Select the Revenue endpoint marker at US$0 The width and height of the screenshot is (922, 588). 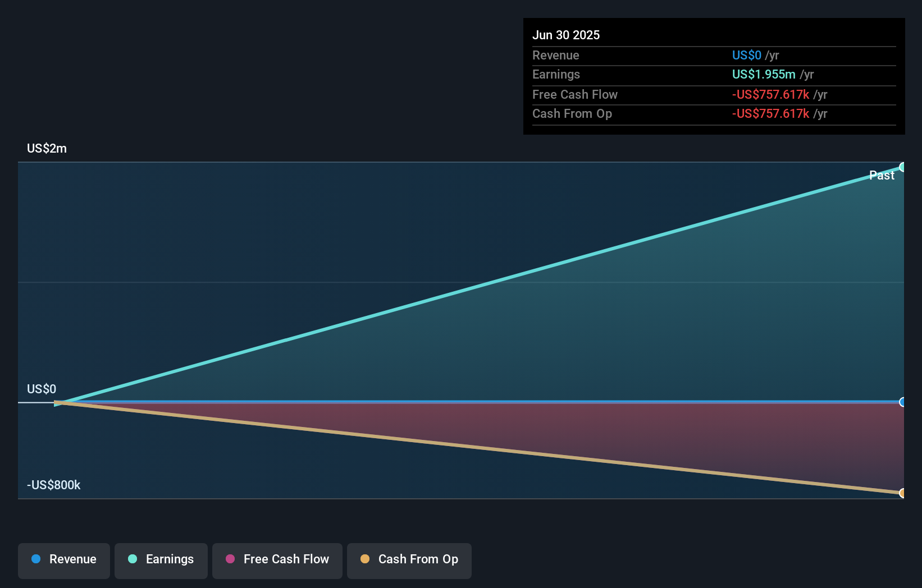pos(902,402)
